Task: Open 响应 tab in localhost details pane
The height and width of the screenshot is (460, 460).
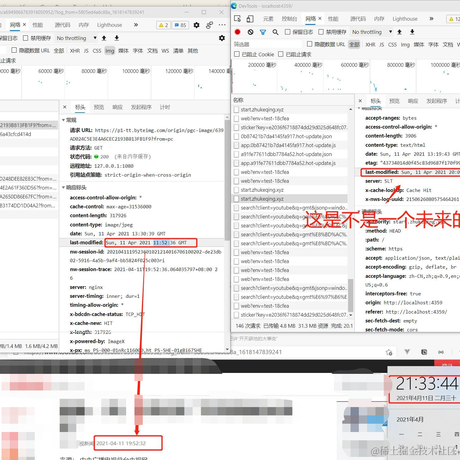Action: pyautogui.click(x=413, y=101)
